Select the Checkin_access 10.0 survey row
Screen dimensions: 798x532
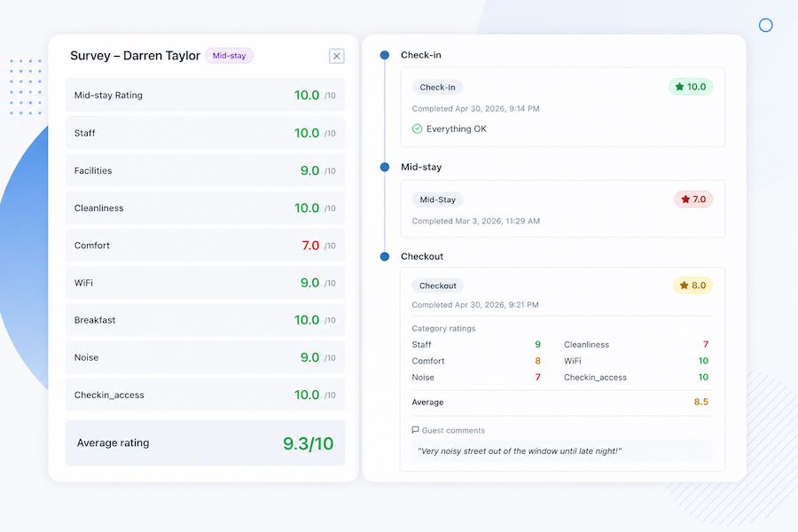pyautogui.click(x=205, y=395)
